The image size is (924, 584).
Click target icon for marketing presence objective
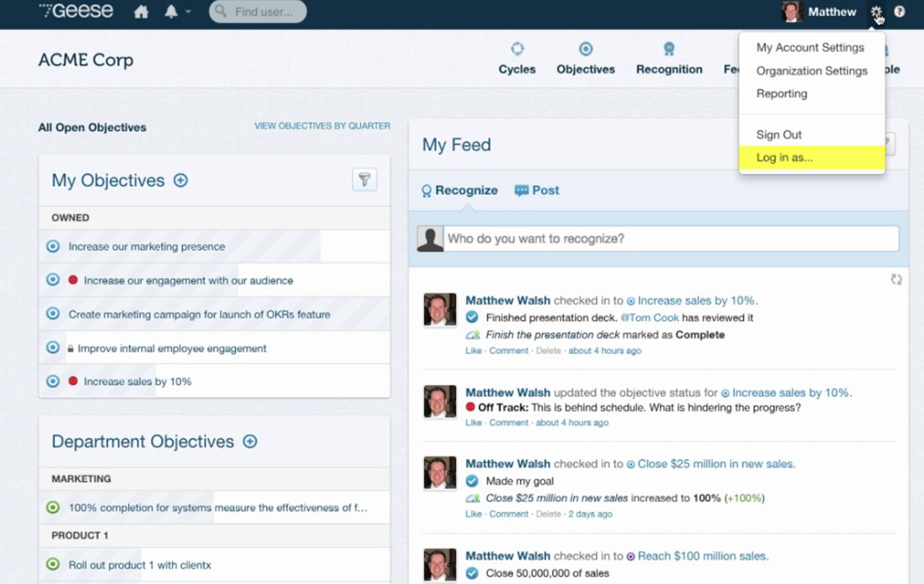53,246
